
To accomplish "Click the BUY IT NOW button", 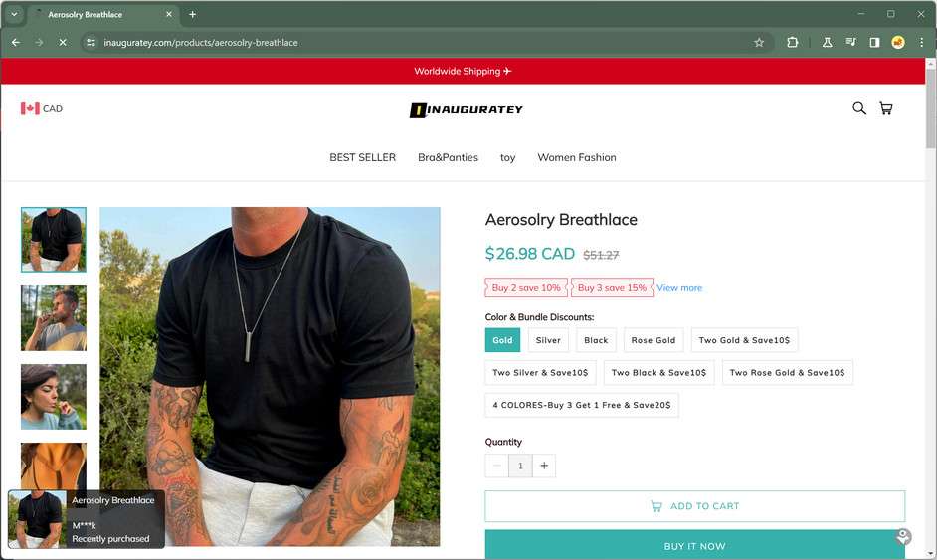I will [695, 545].
